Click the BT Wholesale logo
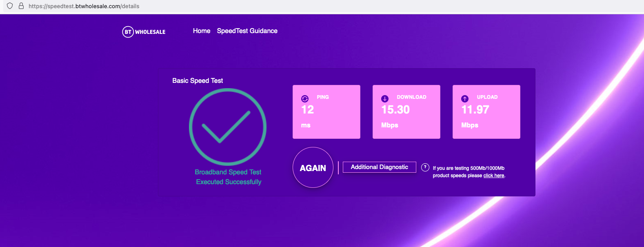 [x=144, y=32]
